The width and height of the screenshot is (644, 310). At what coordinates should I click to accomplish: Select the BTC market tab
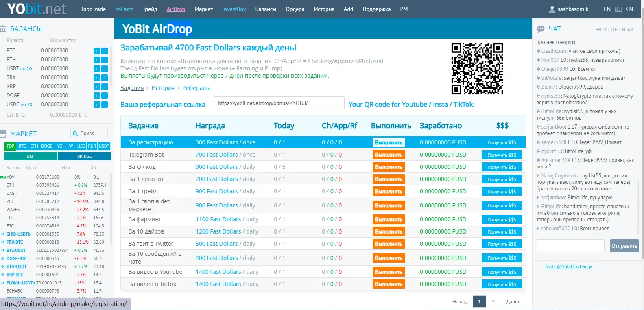pyautogui.click(x=22, y=146)
